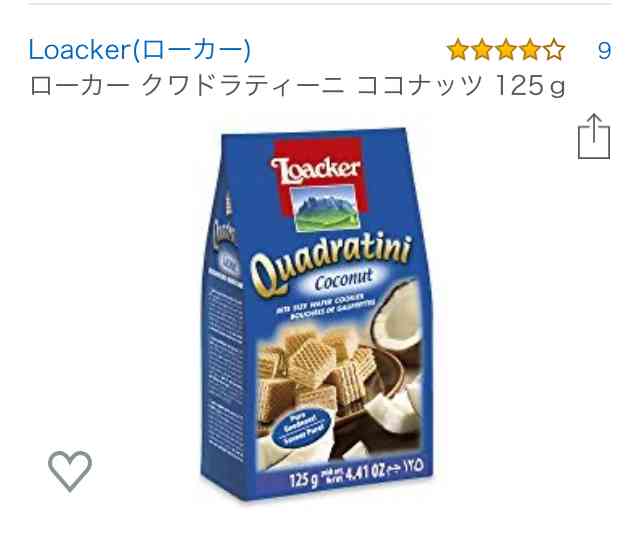The width and height of the screenshot is (640, 556).
Task: Click the first gold rating star
Action: click(x=458, y=50)
